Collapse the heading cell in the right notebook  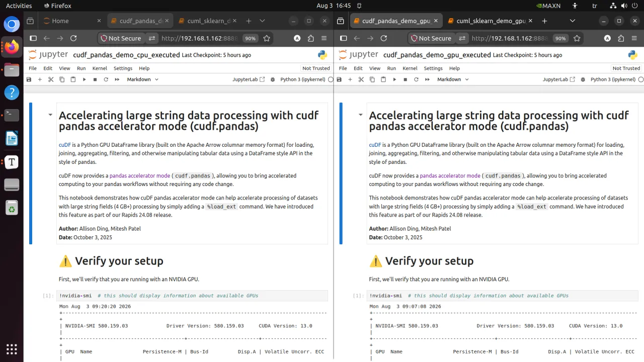pyautogui.click(x=361, y=115)
